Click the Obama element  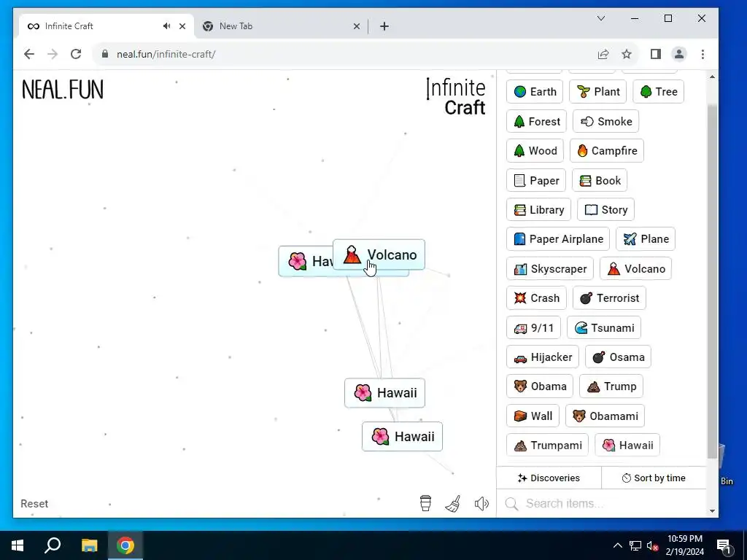pos(540,386)
